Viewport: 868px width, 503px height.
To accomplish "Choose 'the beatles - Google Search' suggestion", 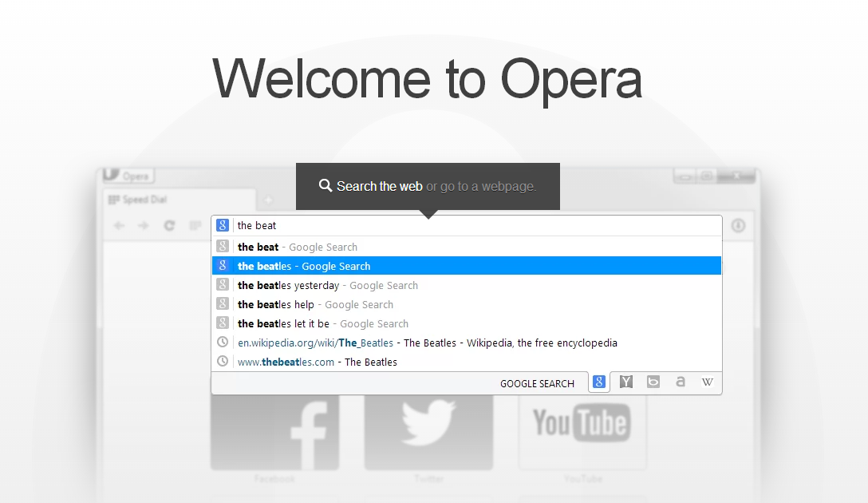I will click(x=467, y=266).
